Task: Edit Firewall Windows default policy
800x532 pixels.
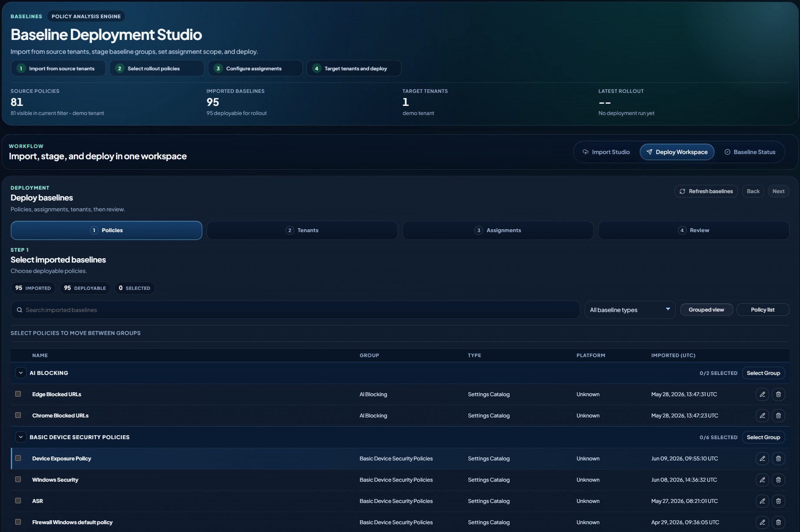Action: [762, 522]
